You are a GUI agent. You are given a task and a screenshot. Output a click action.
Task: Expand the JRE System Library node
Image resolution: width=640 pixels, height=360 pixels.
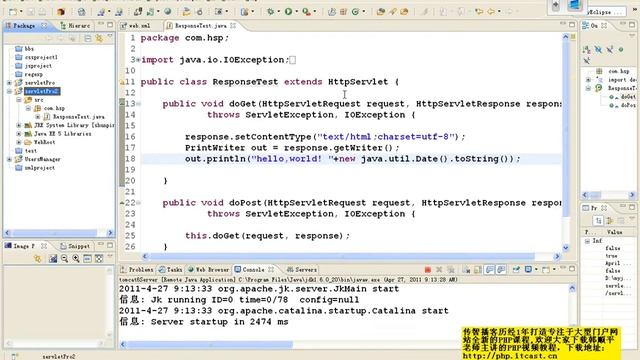click(x=19, y=125)
